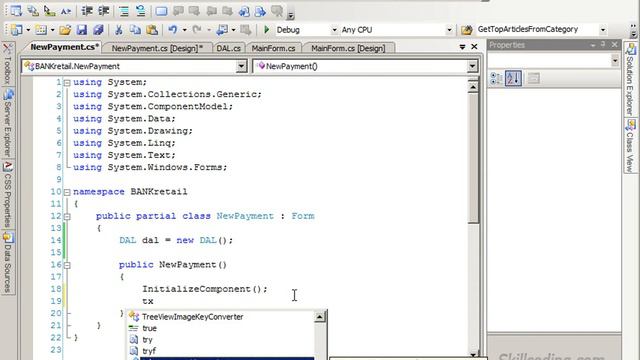
Task: Uncomment the selected lines
Action: 140,11
